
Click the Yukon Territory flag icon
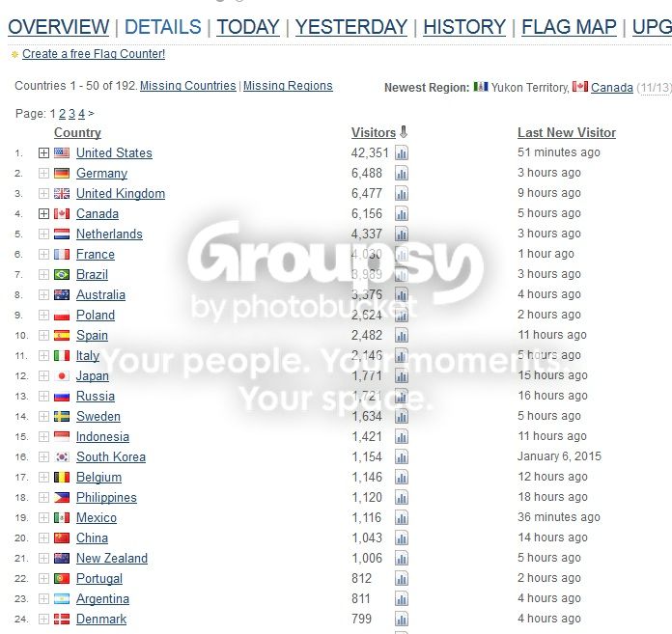coord(481,87)
